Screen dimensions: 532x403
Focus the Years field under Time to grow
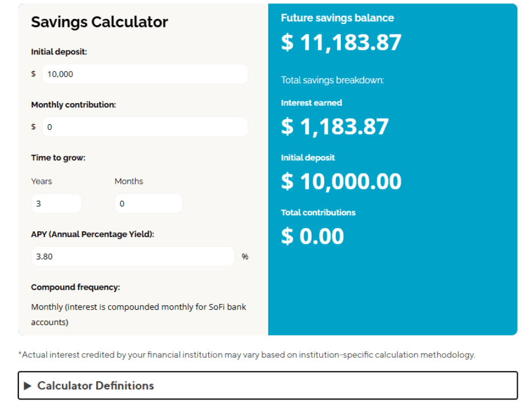(56, 203)
